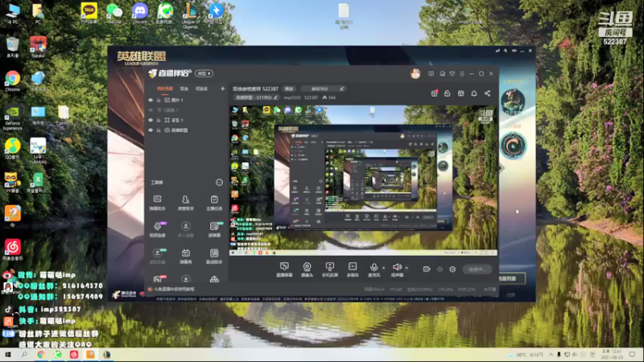Open the streamer avatar profile
Image resolution: width=644 pixels, height=362 pixels.
[415, 73]
